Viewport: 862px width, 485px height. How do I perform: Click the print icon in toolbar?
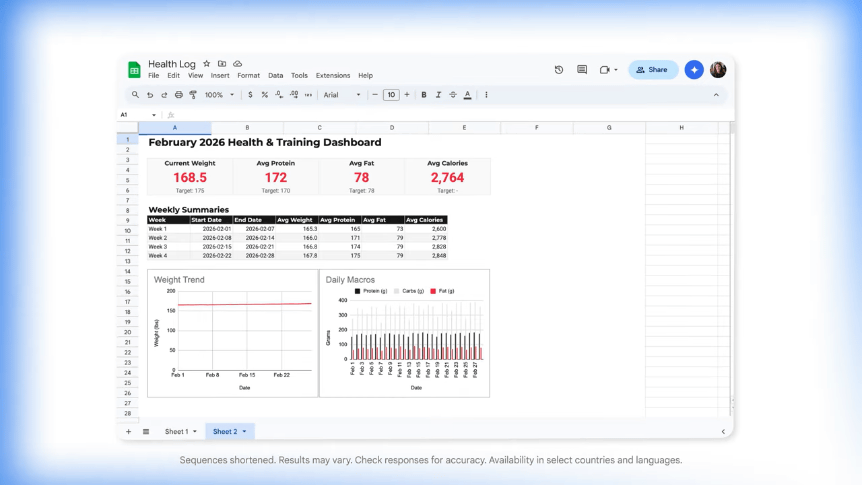click(x=179, y=95)
